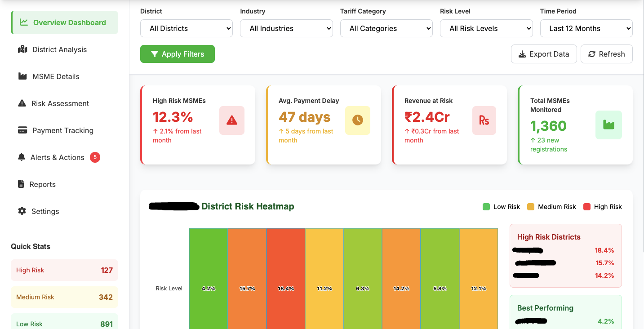
Task: Toggle the High Risk legend red swatch
Action: [587, 207]
